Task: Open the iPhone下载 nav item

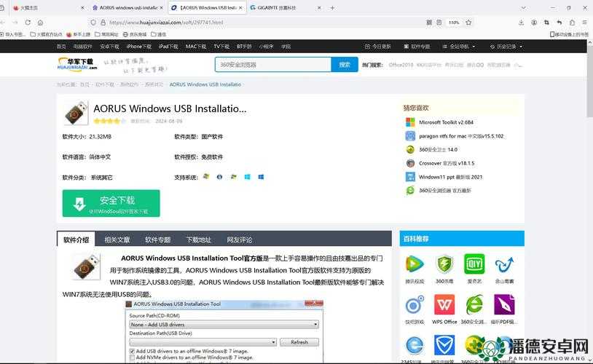Action: pos(139,47)
